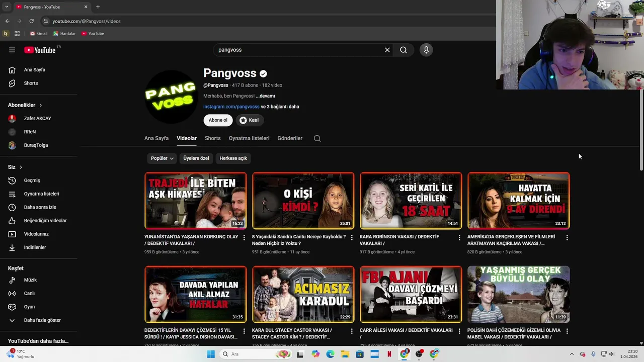Play the ACIMASIZ KARADUL thumbnail

(303, 294)
